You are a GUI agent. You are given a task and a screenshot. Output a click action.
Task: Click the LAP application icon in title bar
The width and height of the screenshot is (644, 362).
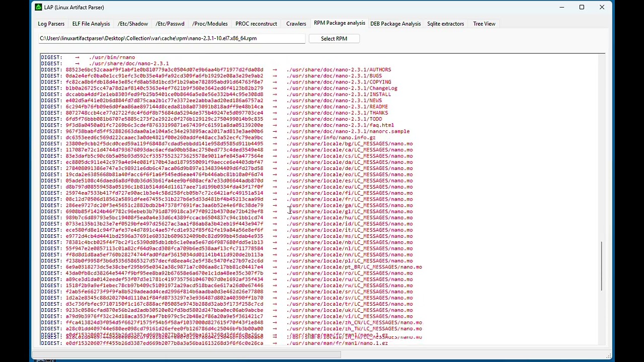pyautogui.click(x=38, y=7)
